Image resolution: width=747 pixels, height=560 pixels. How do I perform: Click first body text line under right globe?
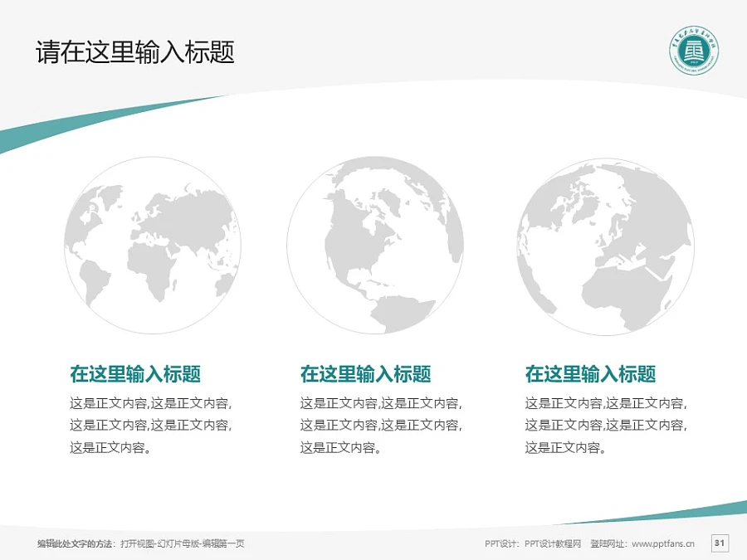coord(605,404)
